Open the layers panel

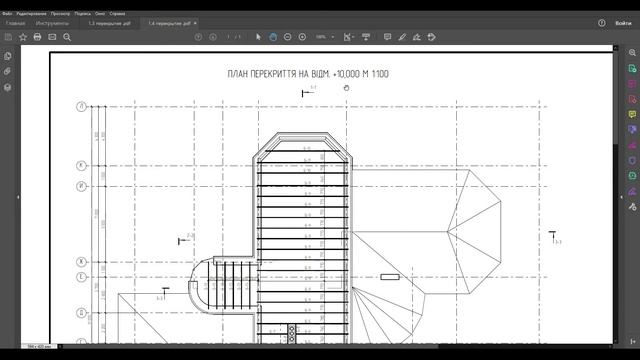(7, 87)
